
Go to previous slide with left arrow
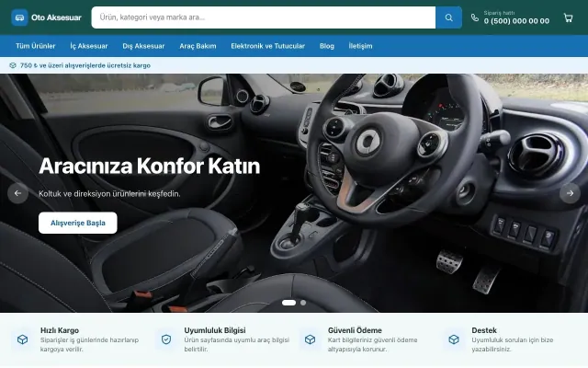click(x=17, y=193)
